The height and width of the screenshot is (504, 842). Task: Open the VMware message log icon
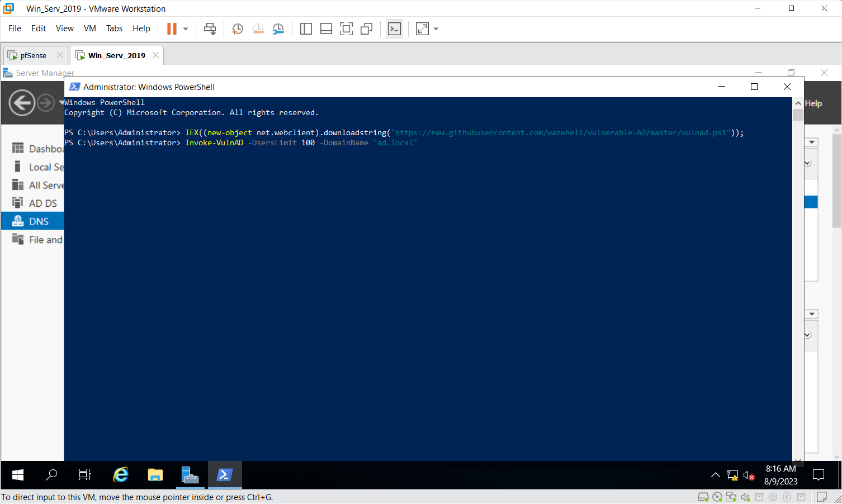point(822,497)
